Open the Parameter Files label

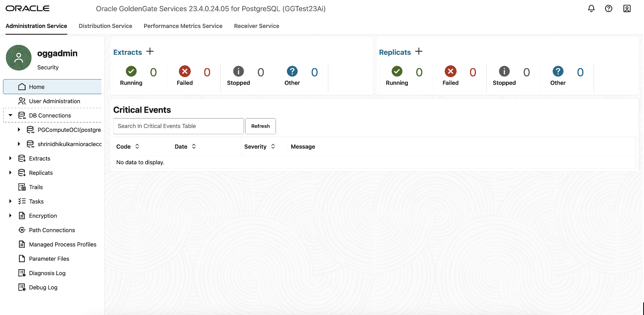tap(49, 259)
